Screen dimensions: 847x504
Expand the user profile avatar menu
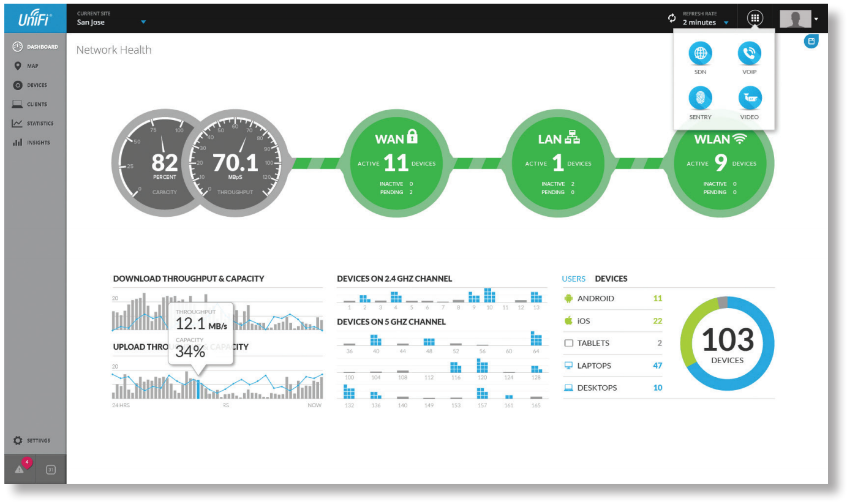click(x=799, y=19)
